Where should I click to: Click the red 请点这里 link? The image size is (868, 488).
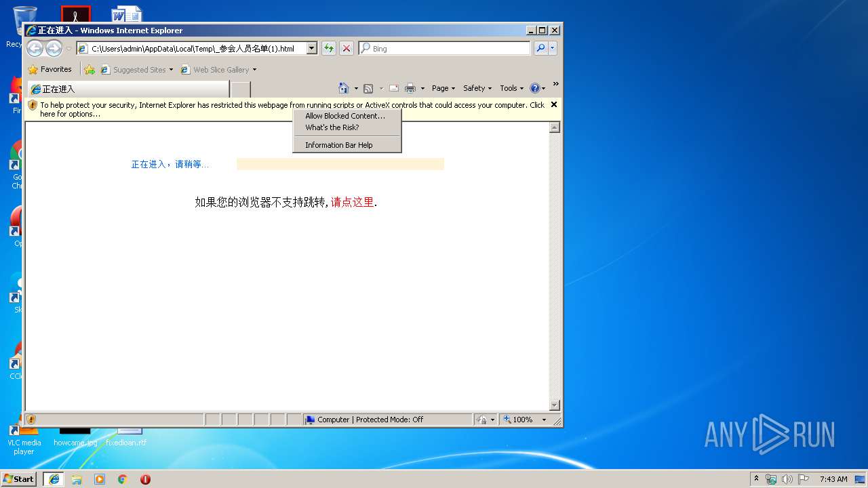[352, 202]
